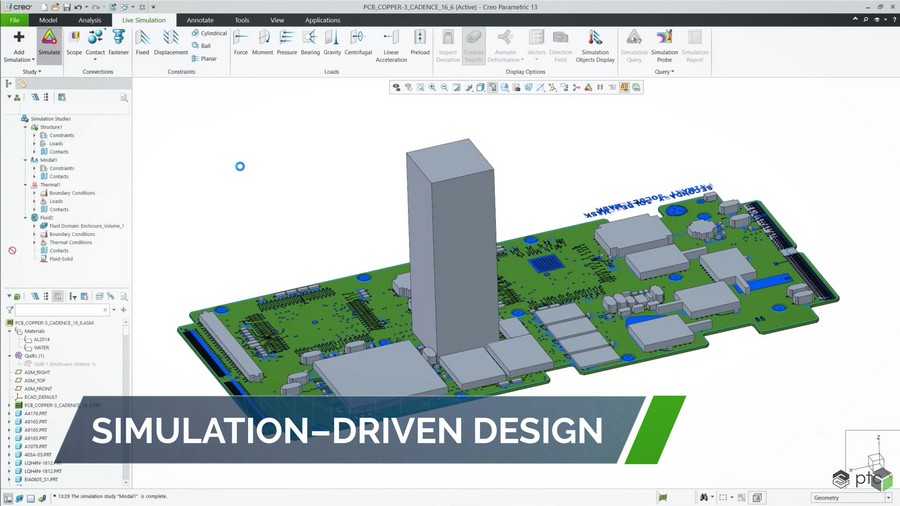Image resolution: width=900 pixels, height=506 pixels.
Task: Click Direction Field button
Action: tap(560, 46)
